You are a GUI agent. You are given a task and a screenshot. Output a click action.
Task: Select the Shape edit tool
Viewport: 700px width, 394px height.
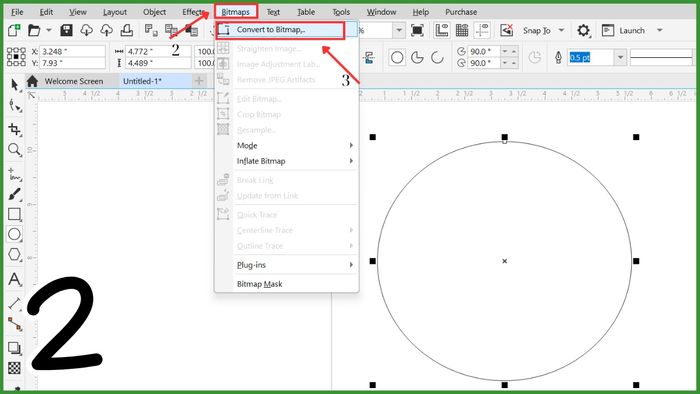tap(15, 106)
